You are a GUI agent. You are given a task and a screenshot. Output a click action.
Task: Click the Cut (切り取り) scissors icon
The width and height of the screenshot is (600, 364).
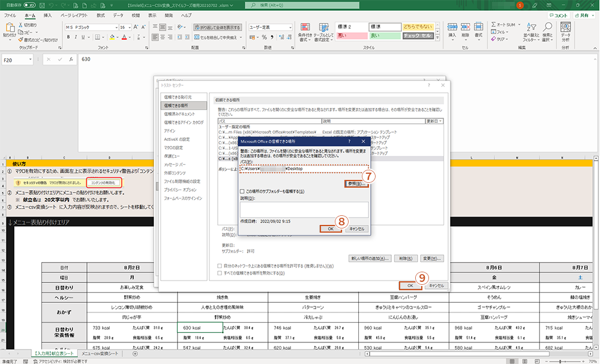(x=20, y=25)
